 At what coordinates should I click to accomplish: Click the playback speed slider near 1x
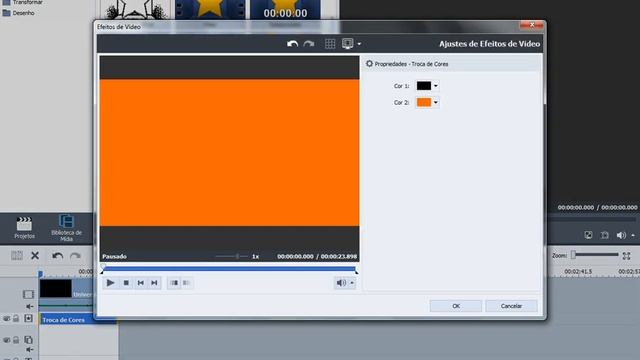231,256
